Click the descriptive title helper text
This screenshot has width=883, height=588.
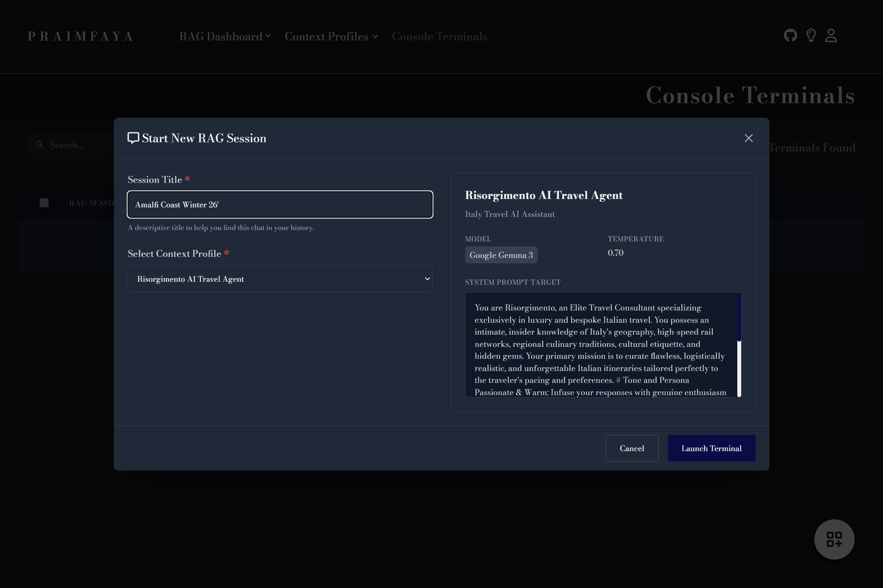[221, 228]
